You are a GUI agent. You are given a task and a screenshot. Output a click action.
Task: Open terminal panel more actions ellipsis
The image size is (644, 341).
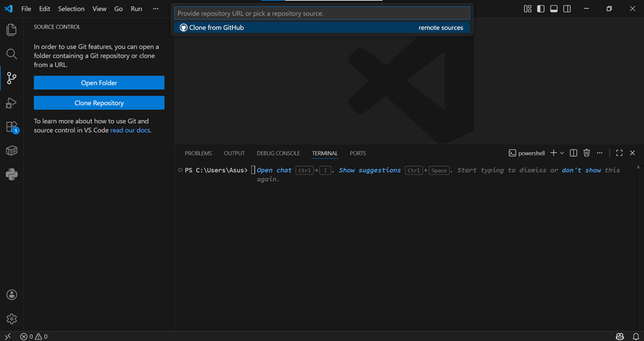click(x=600, y=153)
